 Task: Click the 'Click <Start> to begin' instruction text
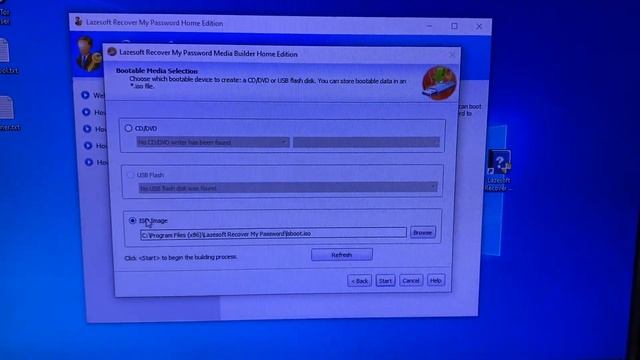[x=180, y=258]
